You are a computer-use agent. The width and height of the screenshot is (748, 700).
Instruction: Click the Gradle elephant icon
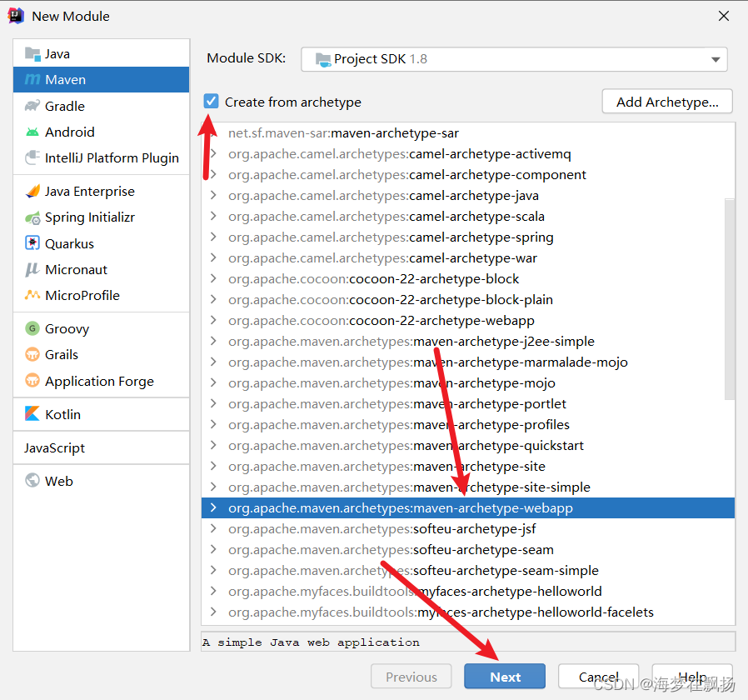pyautogui.click(x=32, y=106)
